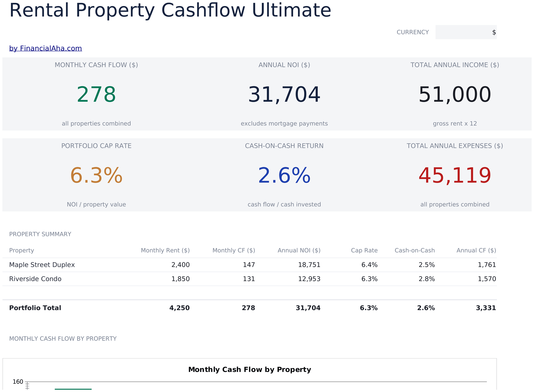The height and width of the screenshot is (392, 534).
Task: Select Maple Street Duplex cash-on-cash 2.5%
Action: click(x=427, y=265)
